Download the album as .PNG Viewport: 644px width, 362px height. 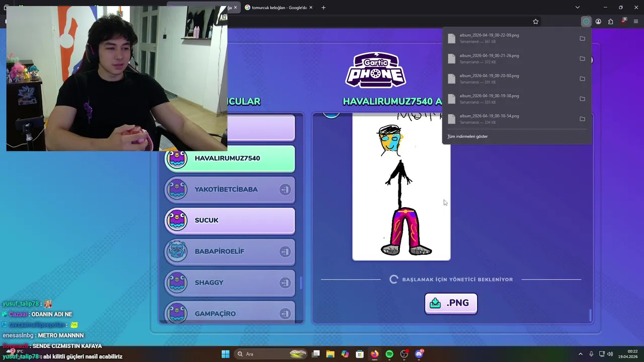[451, 303]
